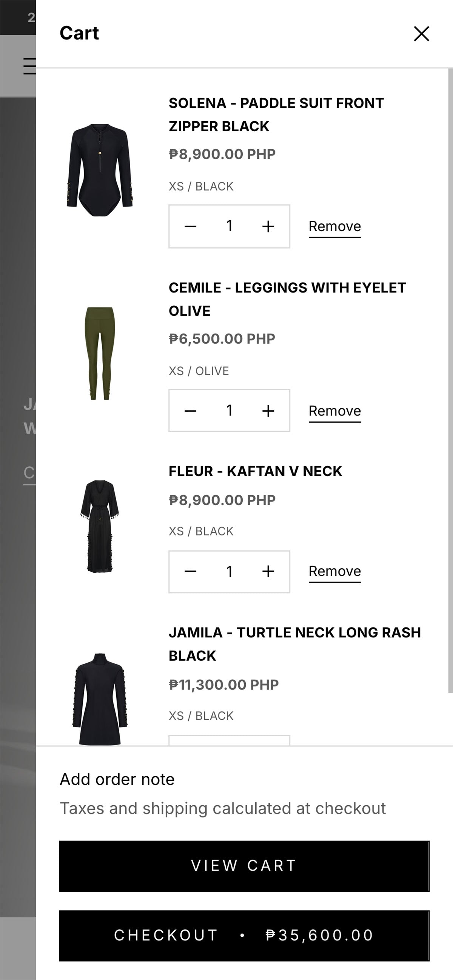Screen dimensions: 453x980
Task: Open the hamburger menu icon behind cart
Action: click(29, 66)
